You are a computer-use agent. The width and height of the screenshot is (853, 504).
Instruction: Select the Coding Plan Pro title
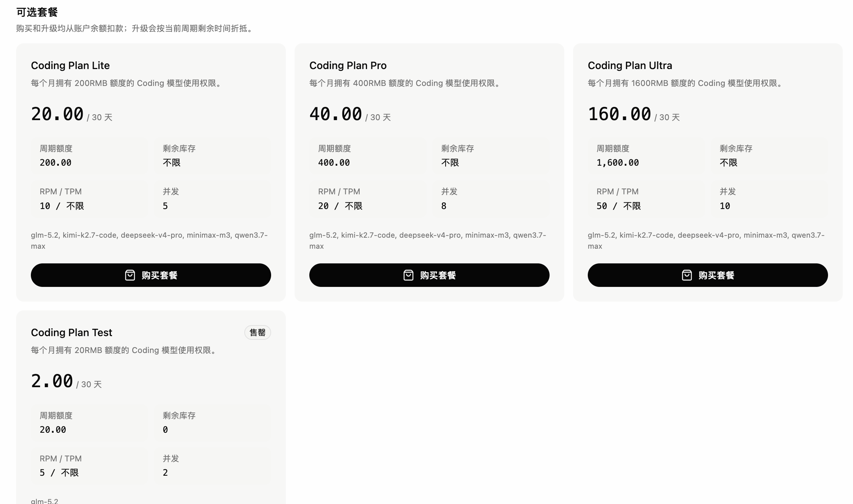[x=348, y=65]
